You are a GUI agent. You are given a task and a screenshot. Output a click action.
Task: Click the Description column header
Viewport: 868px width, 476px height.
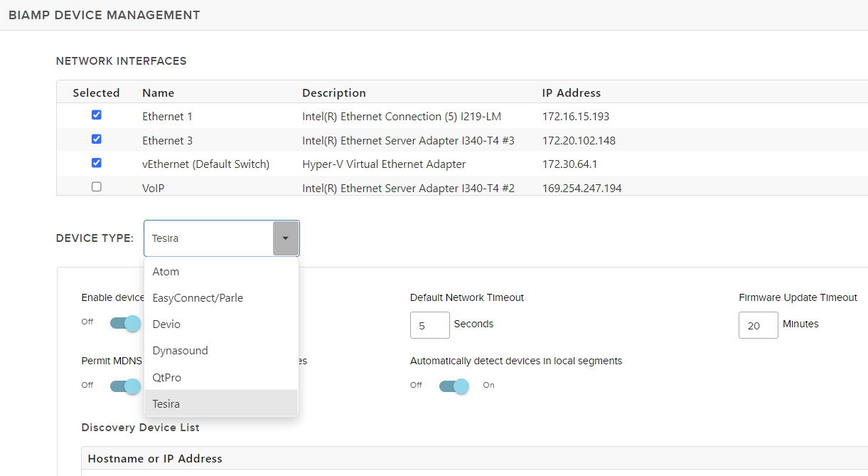pos(334,92)
